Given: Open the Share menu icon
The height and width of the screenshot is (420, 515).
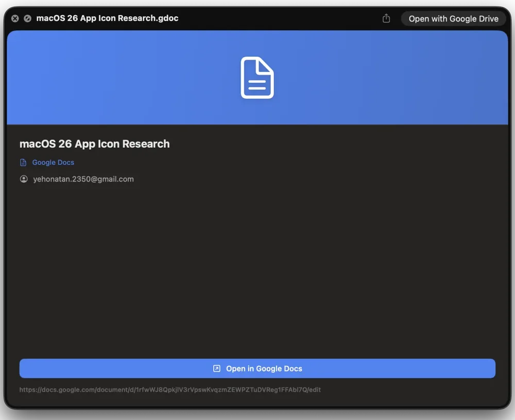Looking at the screenshot, I should (x=386, y=19).
